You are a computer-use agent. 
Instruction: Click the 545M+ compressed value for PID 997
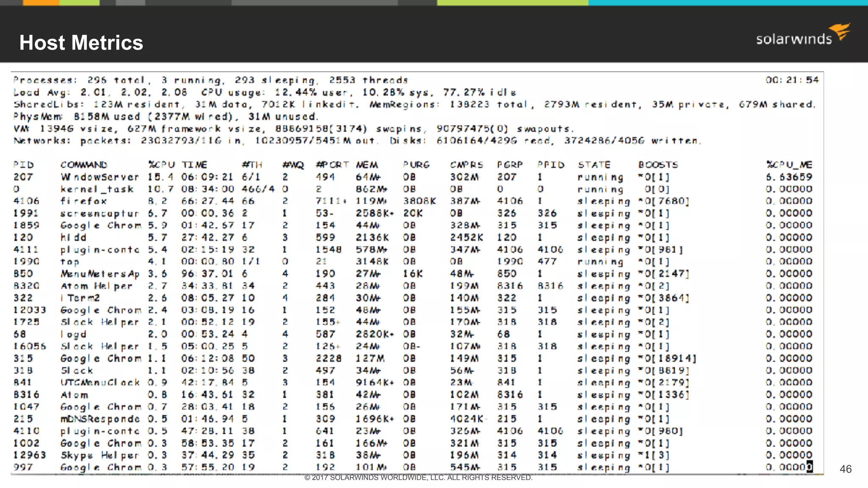(465, 467)
